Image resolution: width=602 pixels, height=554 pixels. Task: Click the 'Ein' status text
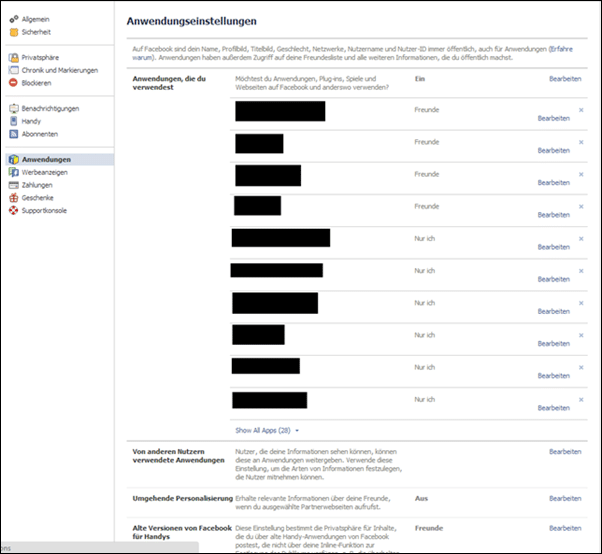420,79
